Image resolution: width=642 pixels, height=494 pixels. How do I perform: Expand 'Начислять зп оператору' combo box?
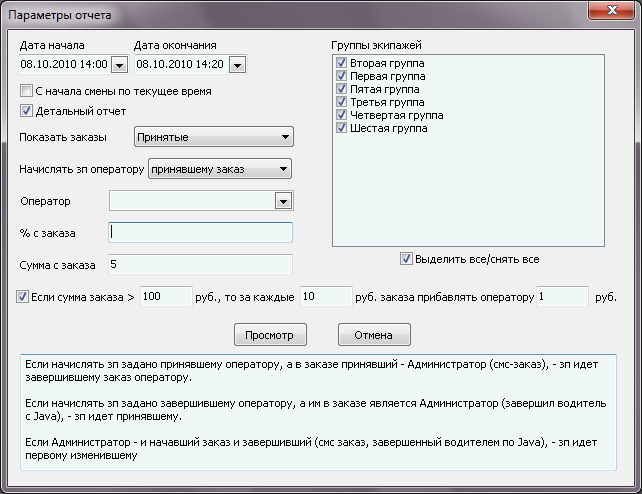pos(283,169)
